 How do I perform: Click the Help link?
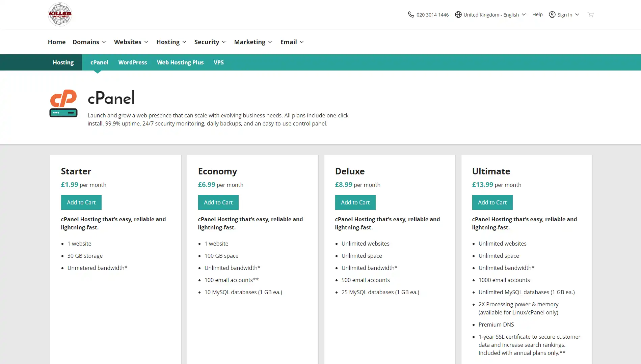537,15
